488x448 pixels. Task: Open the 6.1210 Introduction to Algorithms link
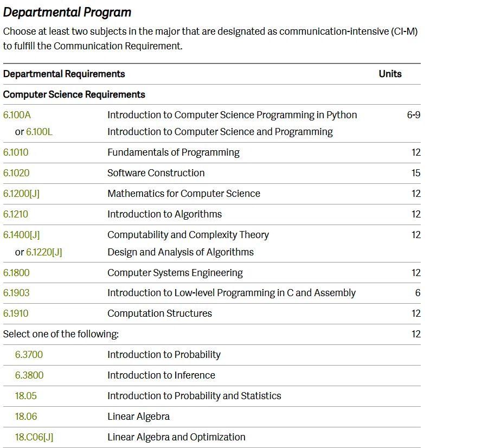tap(16, 214)
